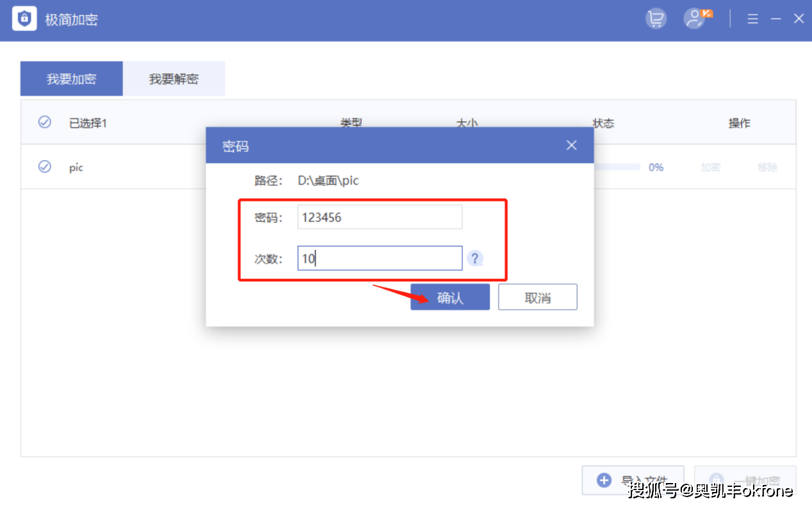Uncheck the pic file checkbox
This screenshot has height=508, width=812.
tap(45, 167)
